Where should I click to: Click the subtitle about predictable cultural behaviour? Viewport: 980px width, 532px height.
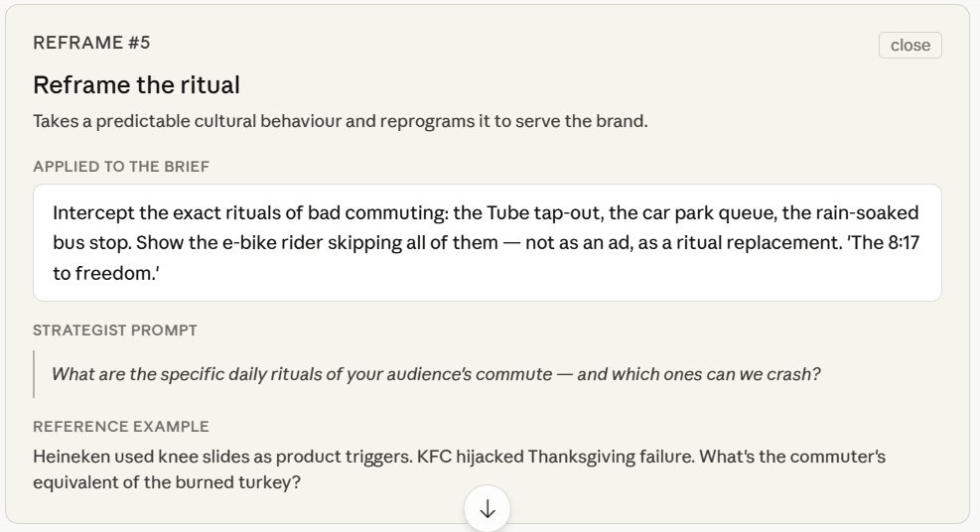coord(341,121)
